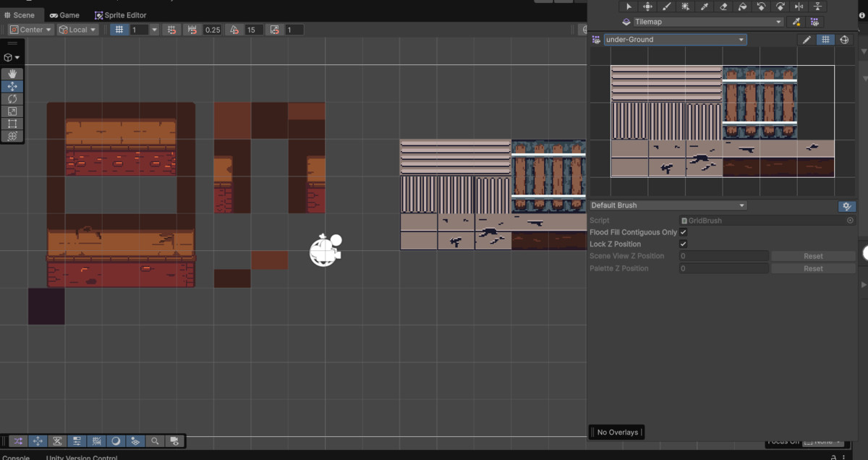This screenshot has height=460, width=868.
Task: Click the brush icon button right of Default Brush
Action: 846,206
